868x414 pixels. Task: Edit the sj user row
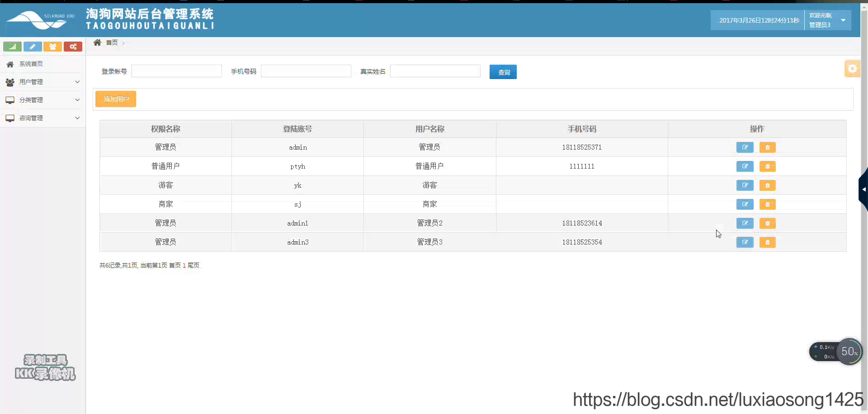(x=745, y=204)
